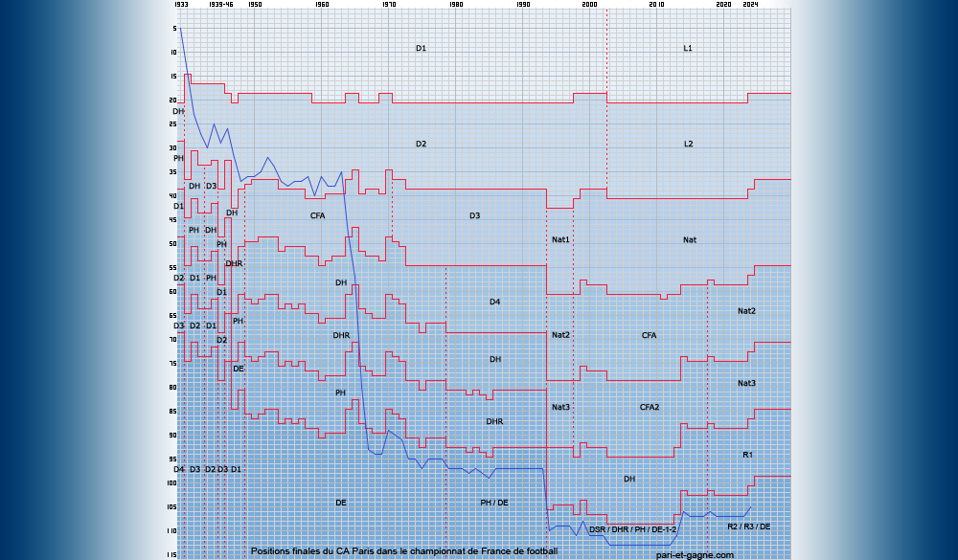The height and width of the screenshot is (560, 958).
Task: Click the y-axis rank value 5
Action: tap(174, 29)
